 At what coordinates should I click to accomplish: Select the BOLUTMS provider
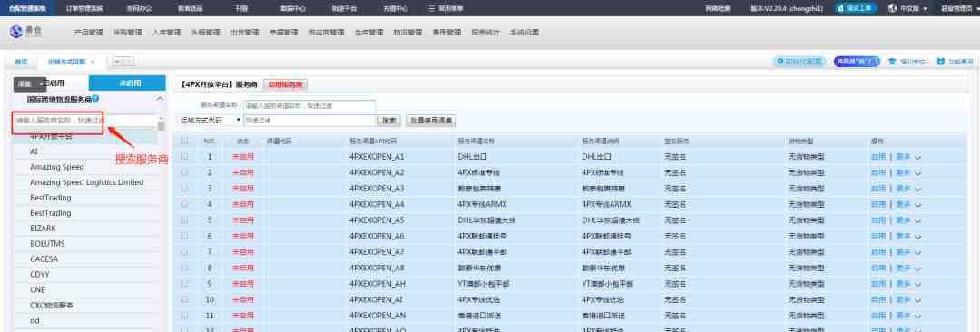(x=47, y=244)
